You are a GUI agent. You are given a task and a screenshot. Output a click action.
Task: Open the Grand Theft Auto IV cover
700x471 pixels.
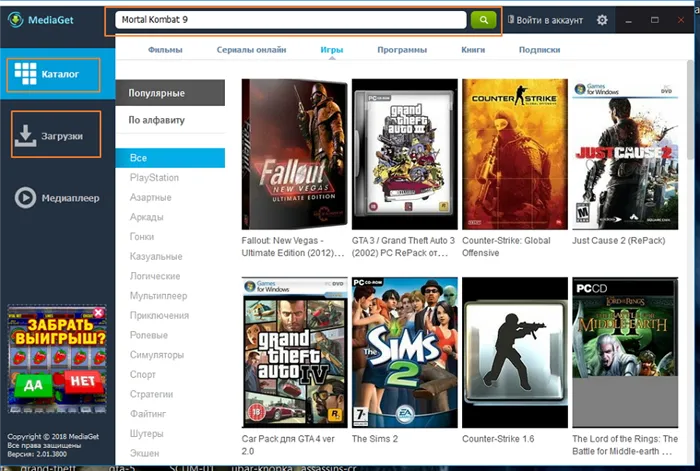pyautogui.click(x=294, y=352)
